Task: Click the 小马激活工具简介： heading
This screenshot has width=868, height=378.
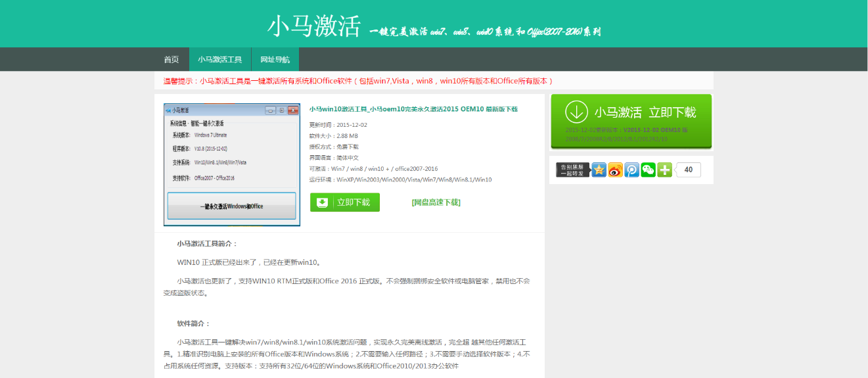Action: pos(207,243)
